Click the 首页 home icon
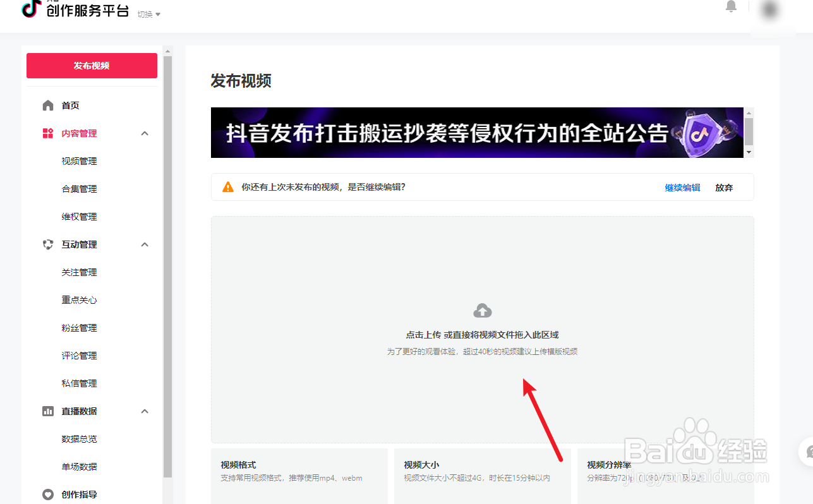813x504 pixels. tap(48, 105)
